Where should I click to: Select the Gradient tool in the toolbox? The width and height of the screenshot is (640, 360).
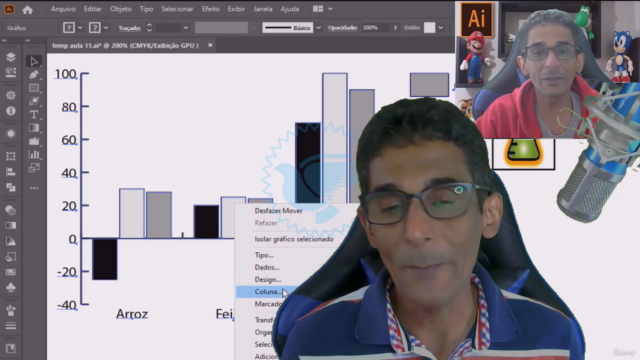34,128
